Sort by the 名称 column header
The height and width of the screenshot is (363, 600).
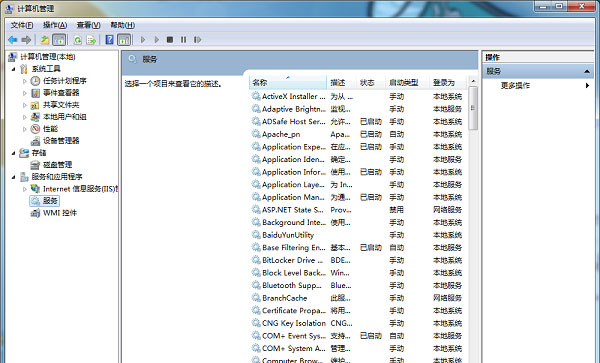[288, 83]
